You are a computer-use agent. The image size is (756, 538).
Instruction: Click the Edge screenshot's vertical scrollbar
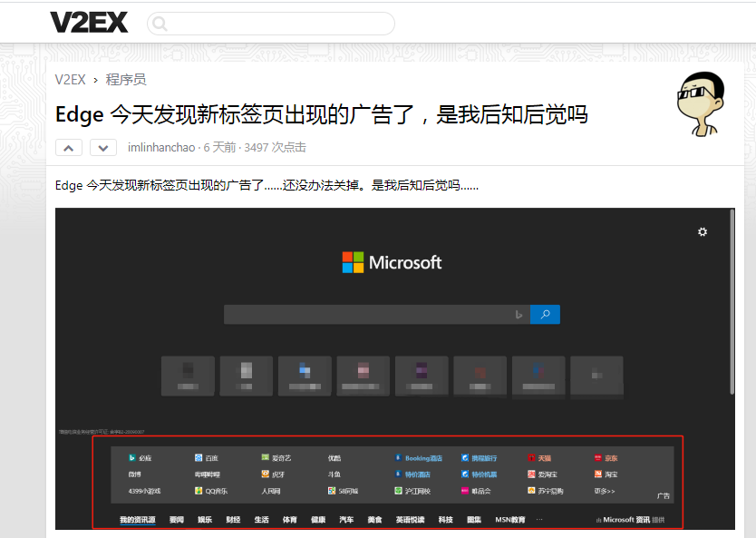pos(732,302)
